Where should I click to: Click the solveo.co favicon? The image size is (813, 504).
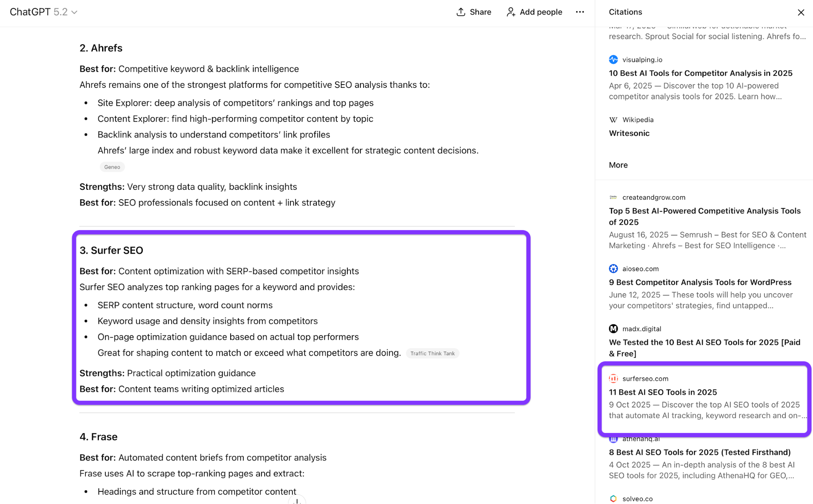point(613,499)
